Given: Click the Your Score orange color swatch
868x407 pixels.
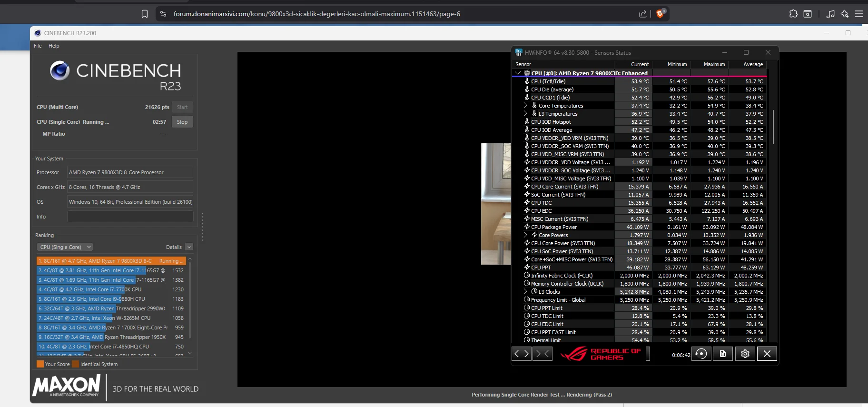Looking at the screenshot, I should coord(40,364).
